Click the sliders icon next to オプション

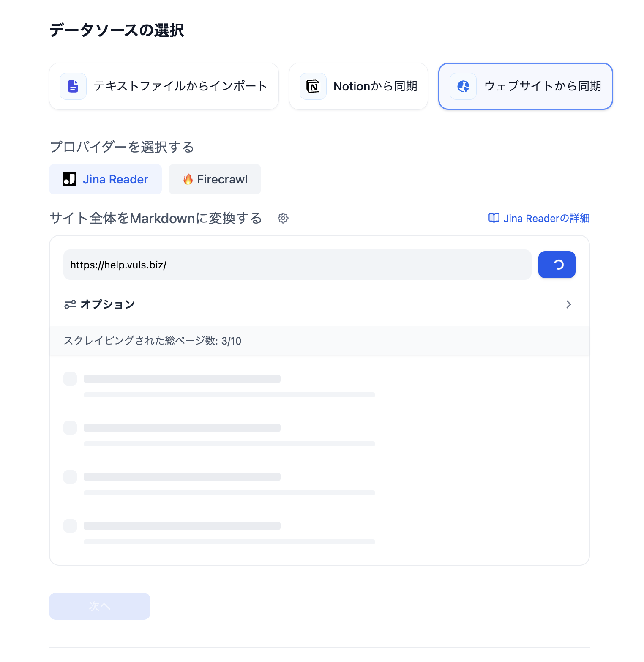(x=70, y=304)
